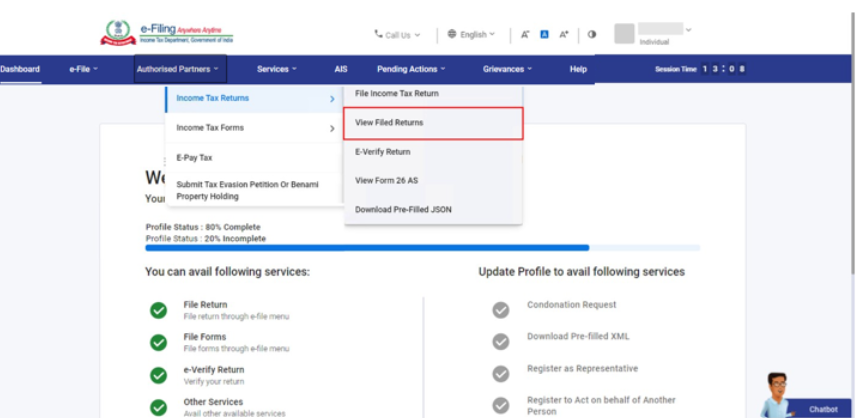Open the AIS link in navigation bar

pos(341,69)
